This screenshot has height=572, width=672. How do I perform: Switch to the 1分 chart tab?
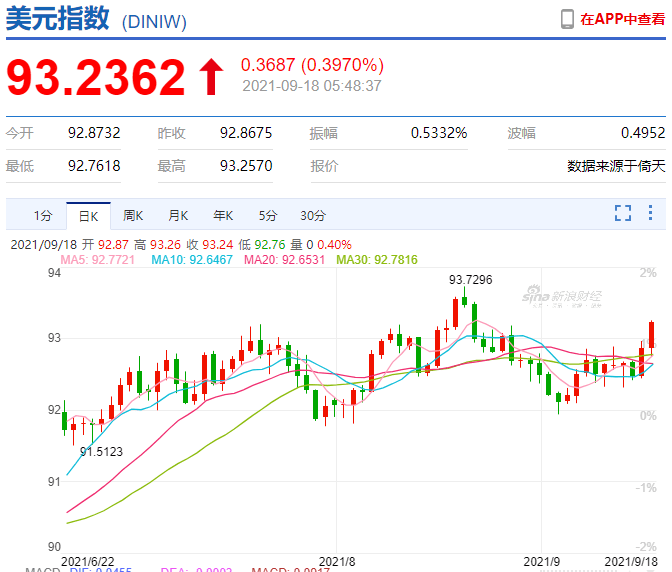pos(43,216)
